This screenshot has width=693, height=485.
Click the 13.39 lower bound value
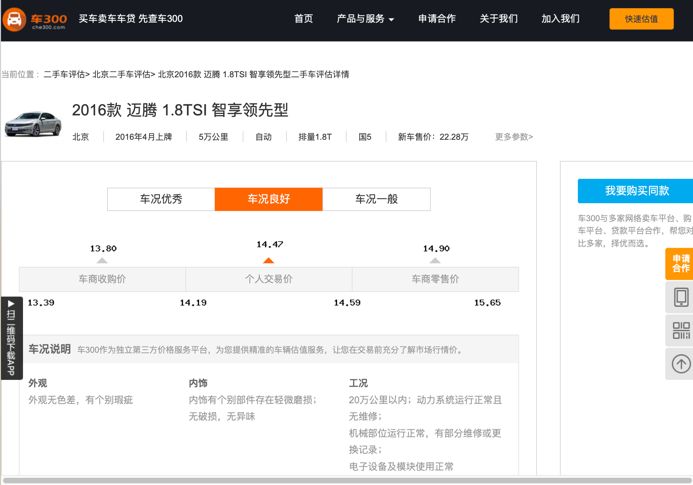coord(41,303)
